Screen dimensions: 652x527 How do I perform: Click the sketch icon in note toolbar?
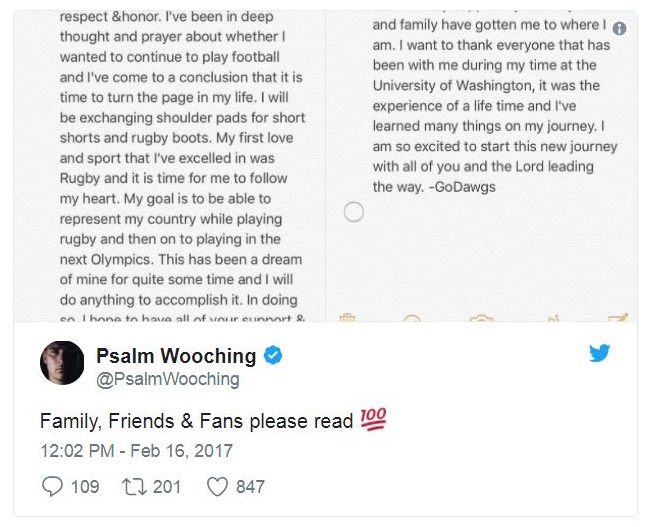(x=553, y=318)
